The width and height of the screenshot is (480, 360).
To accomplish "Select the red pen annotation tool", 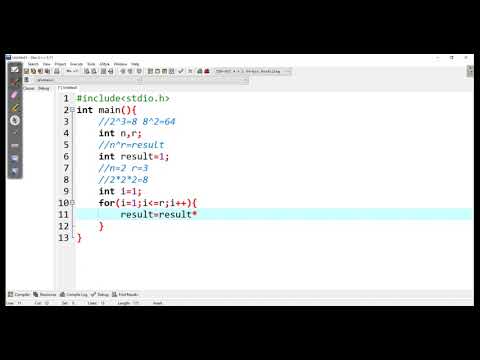I will 14,82.
